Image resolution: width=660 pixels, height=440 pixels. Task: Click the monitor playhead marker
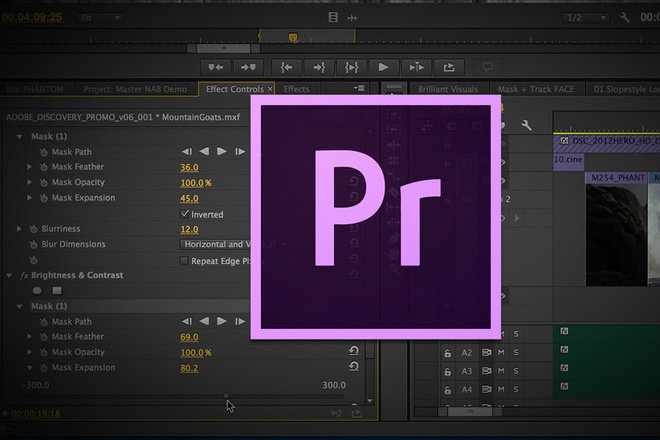coord(293,37)
